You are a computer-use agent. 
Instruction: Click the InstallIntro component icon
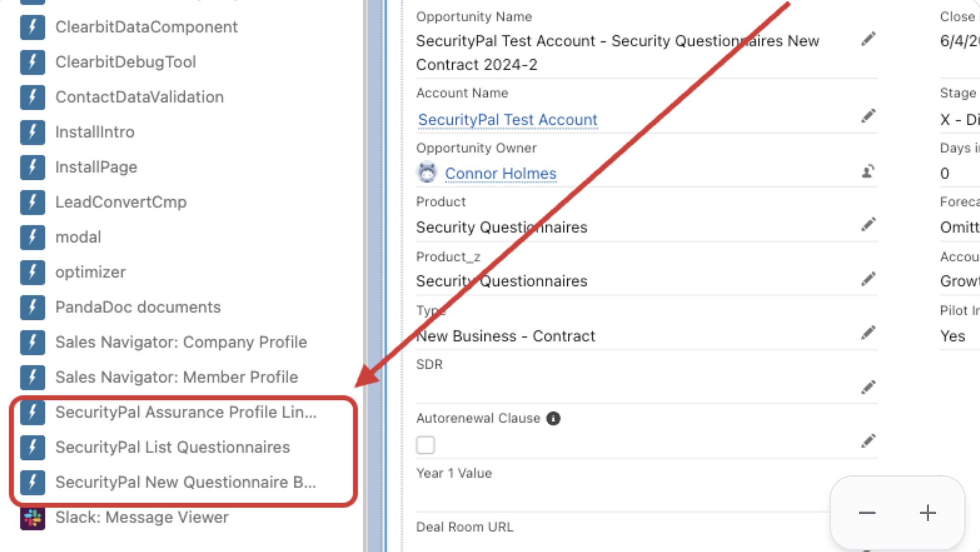(32, 132)
